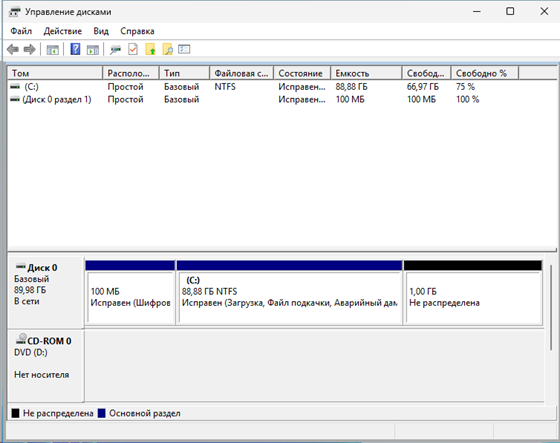The height and width of the screenshot is (443, 560).
Task: Open the Файл menu
Action: 21,31
